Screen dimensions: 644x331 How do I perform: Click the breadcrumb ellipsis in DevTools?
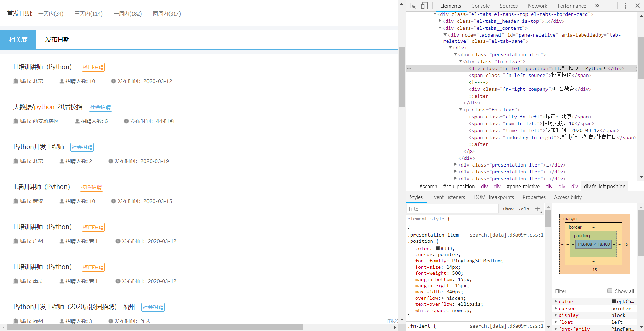[411, 187]
